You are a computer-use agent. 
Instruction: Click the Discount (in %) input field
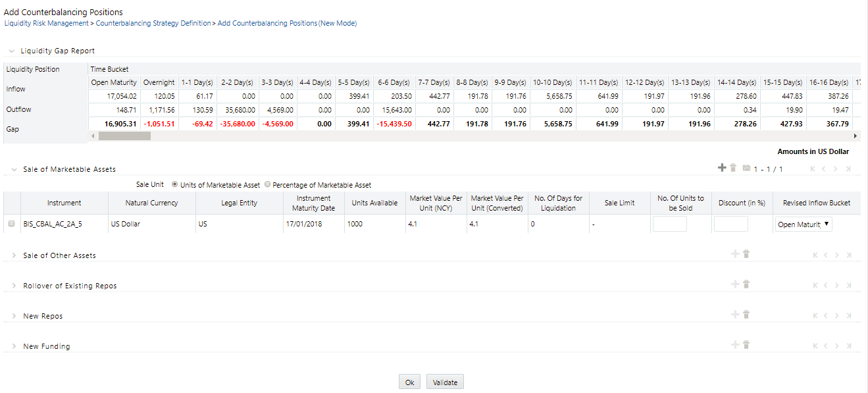730,224
